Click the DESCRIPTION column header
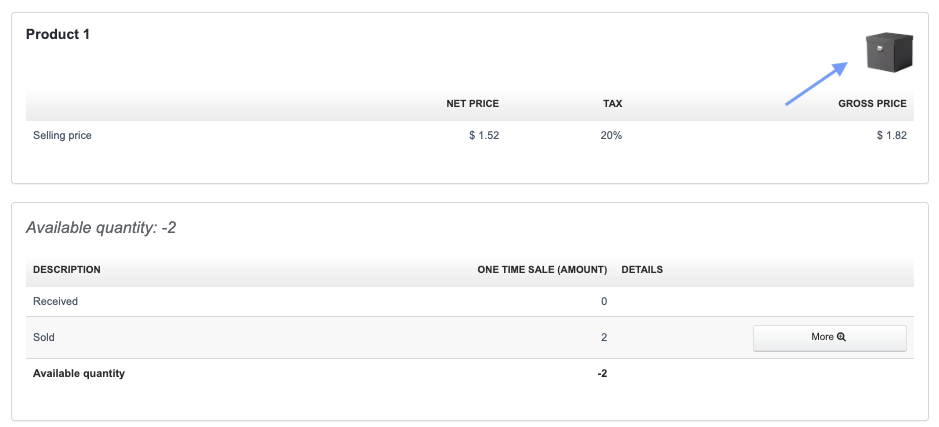Image resolution: width=939 pixels, height=427 pixels. [x=67, y=269]
